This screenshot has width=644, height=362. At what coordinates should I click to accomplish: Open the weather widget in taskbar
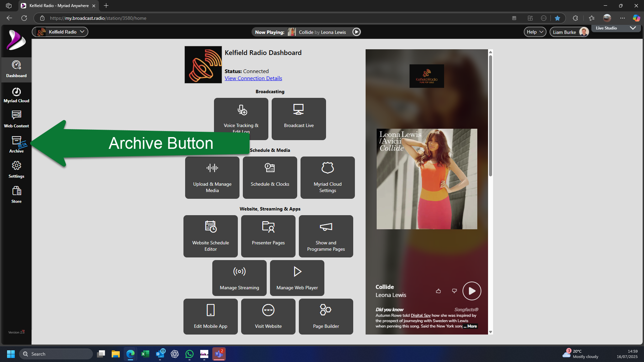pos(581,354)
